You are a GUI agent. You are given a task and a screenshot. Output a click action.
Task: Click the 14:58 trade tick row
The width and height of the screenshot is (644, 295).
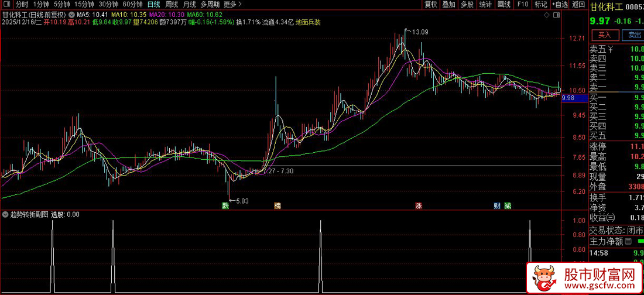click(x=616, y=253)
